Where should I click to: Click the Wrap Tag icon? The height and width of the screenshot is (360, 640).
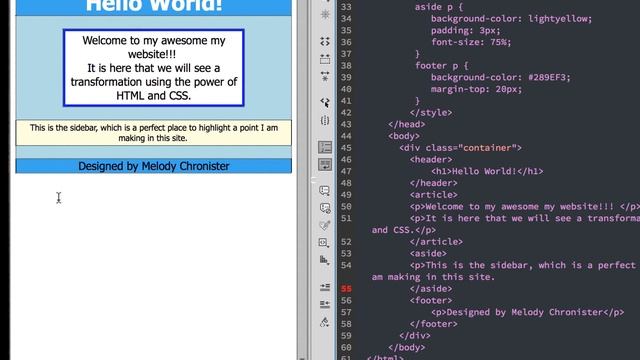(x=325, y=225)
